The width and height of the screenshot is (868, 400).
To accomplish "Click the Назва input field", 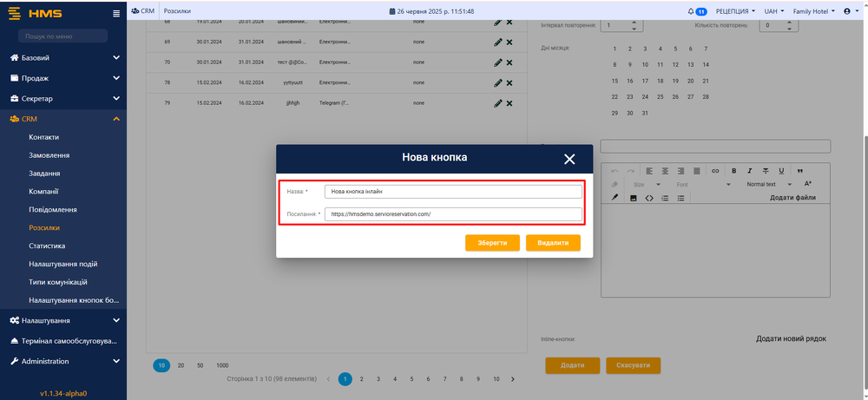I will click(452, 192).
